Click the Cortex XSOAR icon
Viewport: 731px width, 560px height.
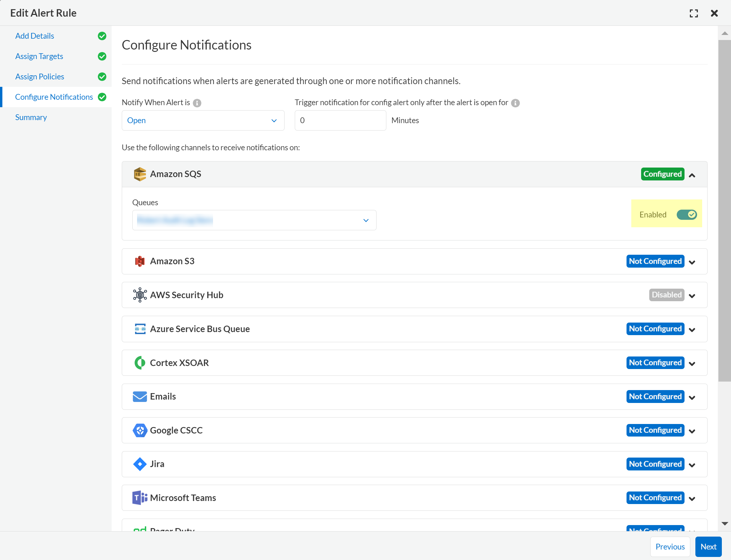(140, 363)
